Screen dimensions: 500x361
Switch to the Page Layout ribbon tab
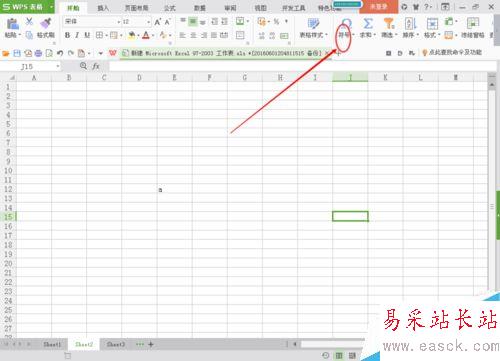pyautogui.click(x=136, y=8)
